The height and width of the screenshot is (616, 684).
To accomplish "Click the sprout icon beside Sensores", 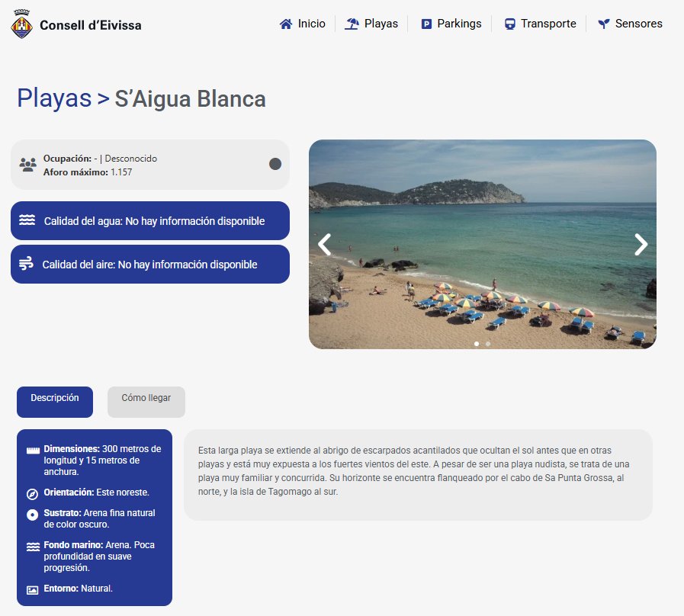I will (x=604, y=24).
